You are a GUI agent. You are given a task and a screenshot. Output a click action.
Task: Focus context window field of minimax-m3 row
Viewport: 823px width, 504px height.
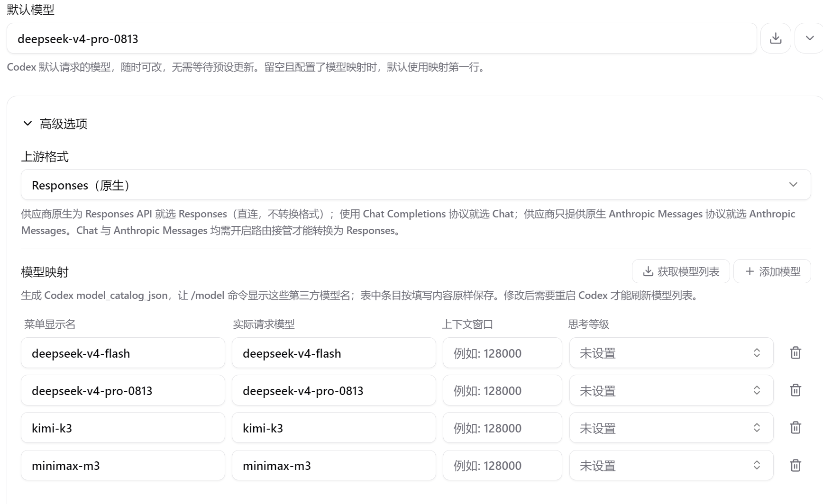pyautogui.click(x=503, y=466)
